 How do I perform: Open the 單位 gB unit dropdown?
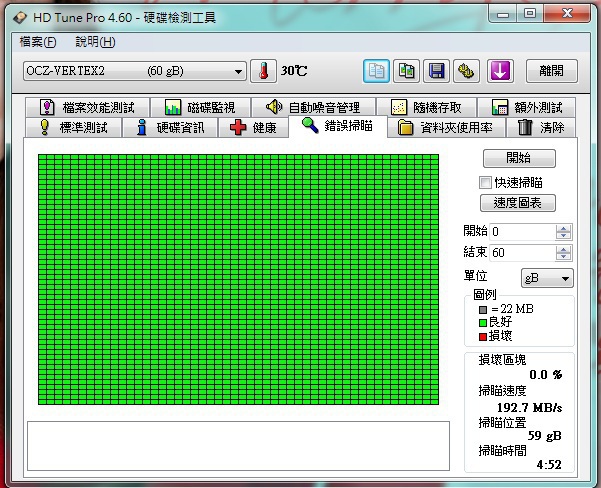tap(546, 278)
